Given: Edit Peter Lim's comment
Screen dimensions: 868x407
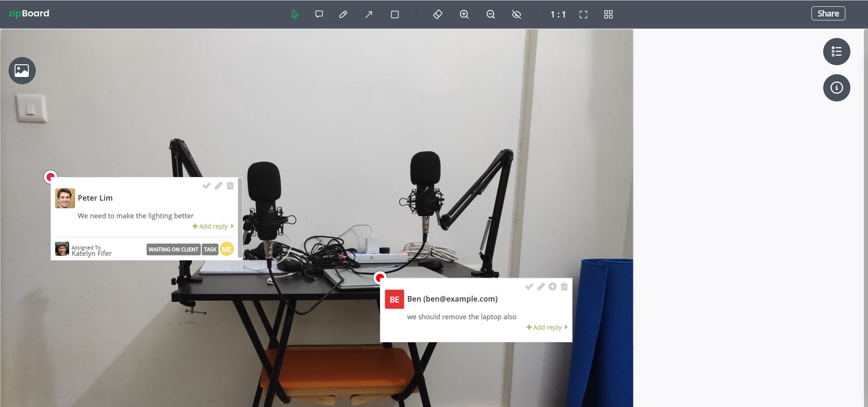Looking at the screenshot, I should pos(218,186).
